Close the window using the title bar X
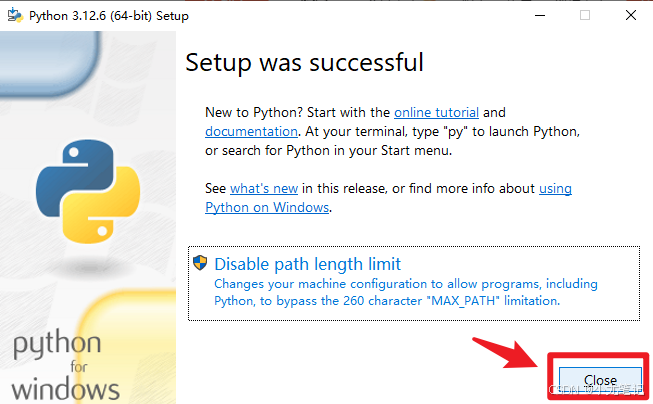Viewport: 653px width, 404px height. 631,15
